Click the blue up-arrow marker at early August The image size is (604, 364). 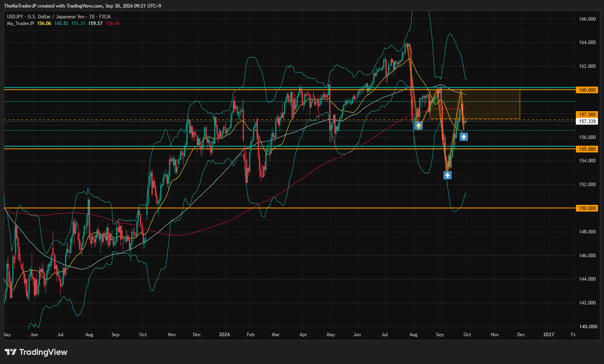418,125
